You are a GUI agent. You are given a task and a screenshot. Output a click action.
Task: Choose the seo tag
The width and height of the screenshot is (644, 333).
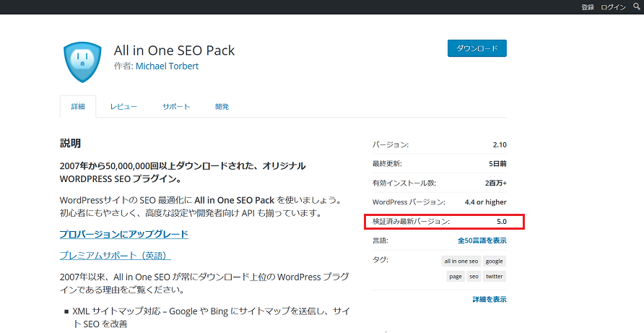click(474, 276)
